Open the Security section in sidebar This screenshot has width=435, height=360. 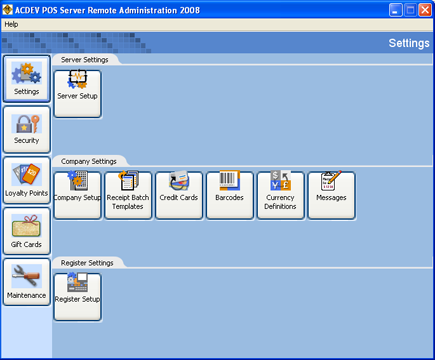click(x=27, y=130)
